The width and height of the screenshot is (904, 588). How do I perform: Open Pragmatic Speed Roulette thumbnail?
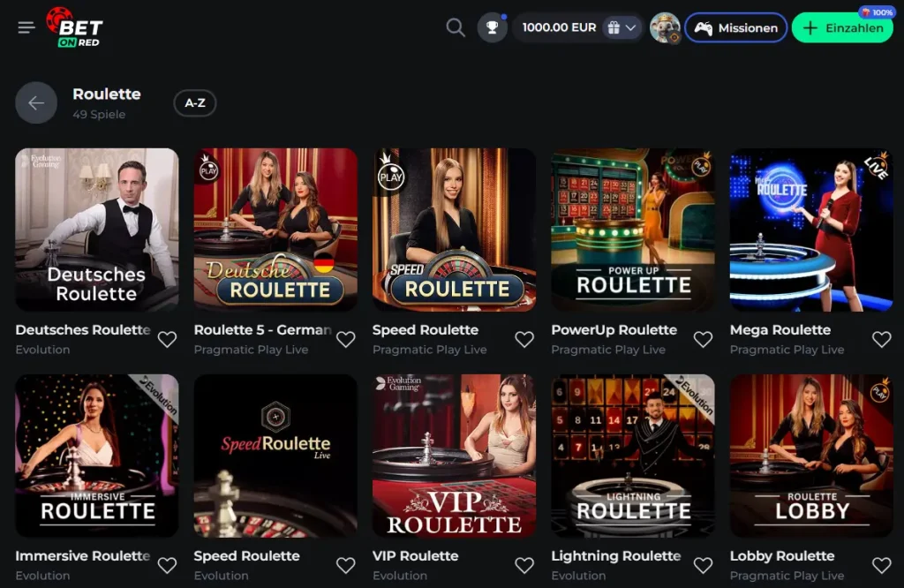click(455, 230)
